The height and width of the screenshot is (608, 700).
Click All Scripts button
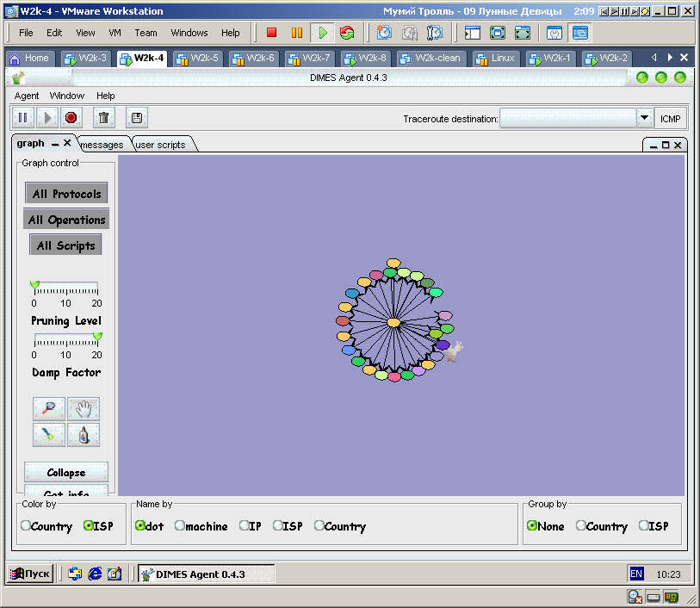click(66, 245)
